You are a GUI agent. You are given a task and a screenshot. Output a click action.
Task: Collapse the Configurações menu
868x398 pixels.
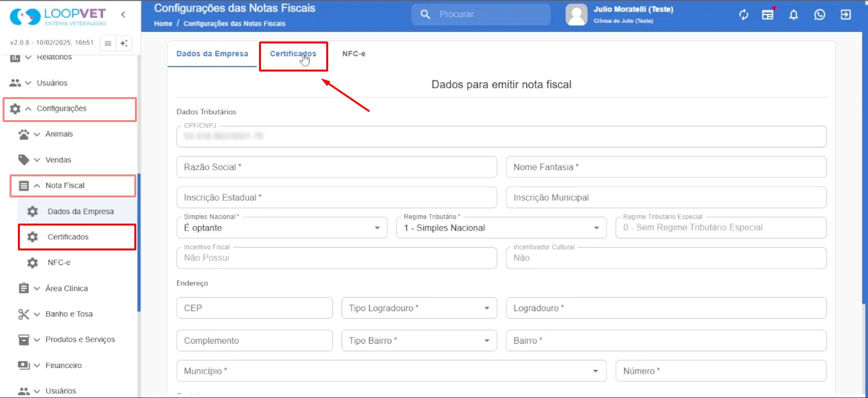click(28, 109)
